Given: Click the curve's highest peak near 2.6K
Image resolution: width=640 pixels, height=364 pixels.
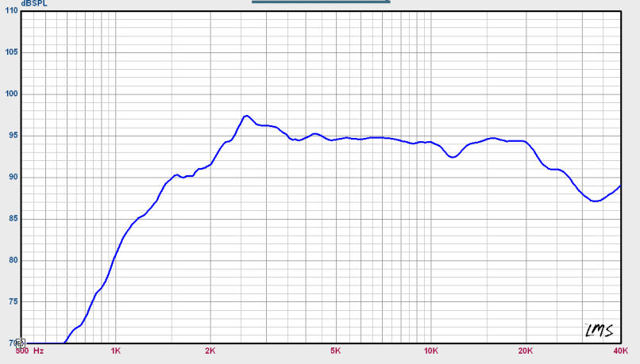Looking at the screenshot, I should pyautogui.click(x=246, y=116).
